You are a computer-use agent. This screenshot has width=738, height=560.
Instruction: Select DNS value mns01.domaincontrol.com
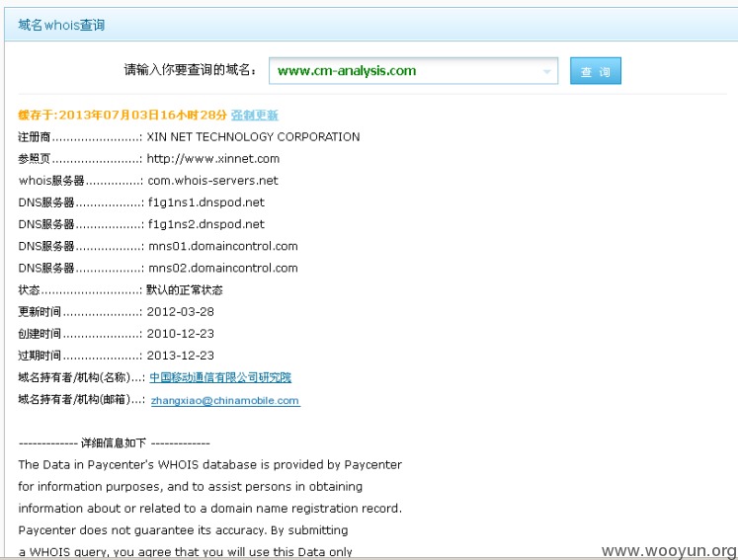point(223,246)
